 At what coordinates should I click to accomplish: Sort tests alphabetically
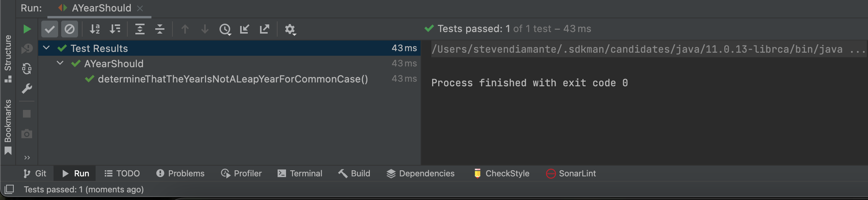pos(95,29)
